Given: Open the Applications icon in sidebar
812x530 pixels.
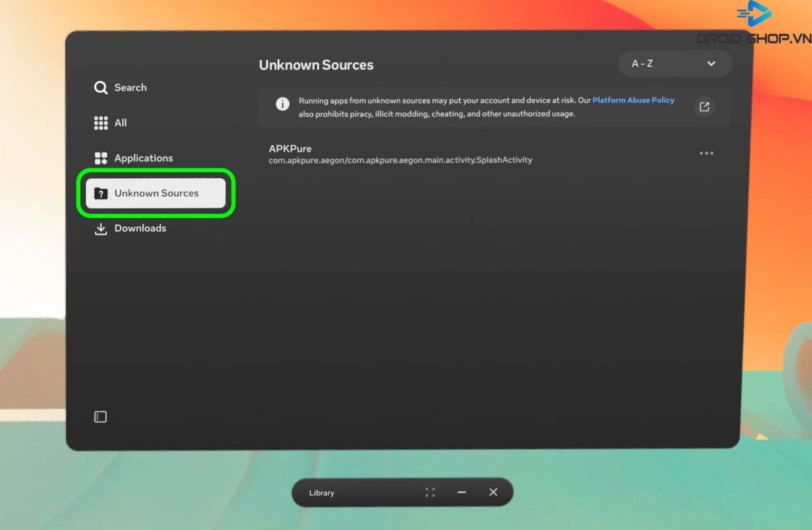Looking at the screenshot, I should click(x=101, y=158).
